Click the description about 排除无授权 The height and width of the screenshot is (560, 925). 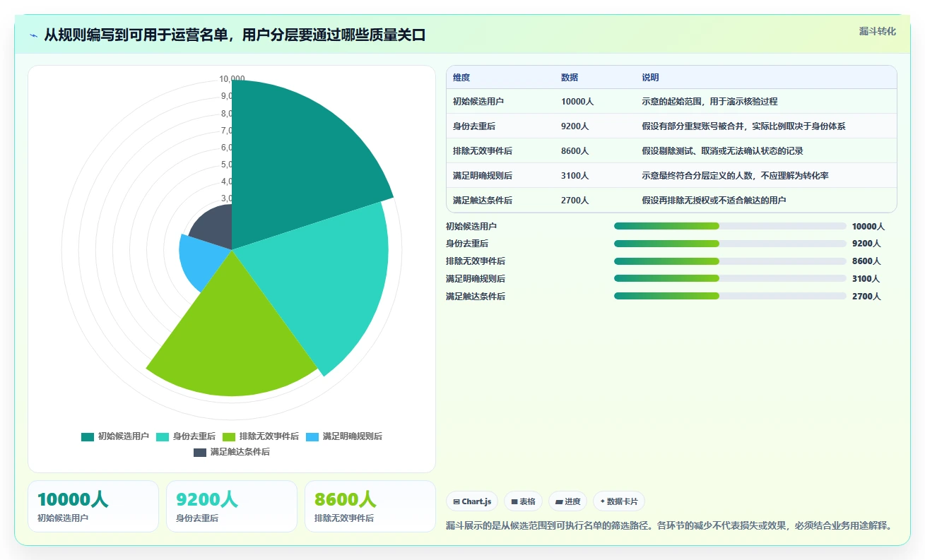(x=714, y=201)
